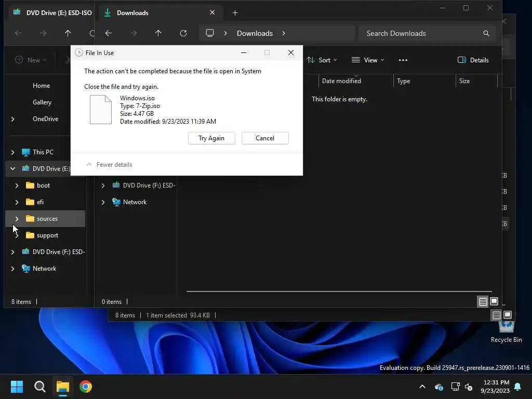Screen dimensions: 532x399
Task: Open the clock and date flyout
Action: [495, 387]
